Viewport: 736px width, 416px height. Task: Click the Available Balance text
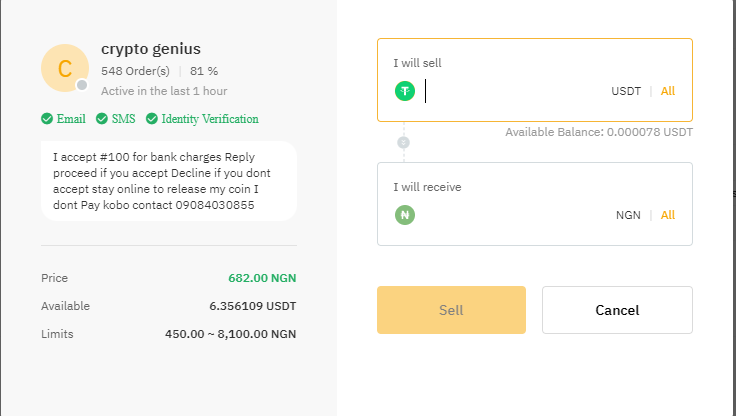[598, 132]
